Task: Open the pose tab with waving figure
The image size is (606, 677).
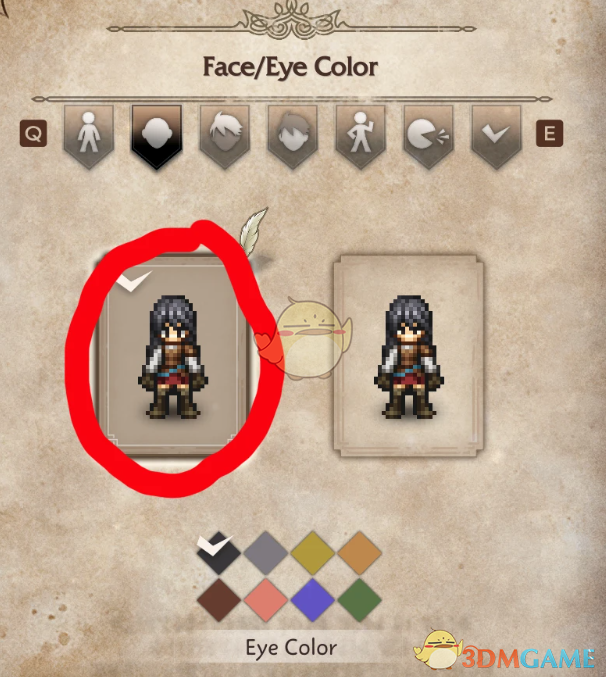Action: (x=360, y=135)
